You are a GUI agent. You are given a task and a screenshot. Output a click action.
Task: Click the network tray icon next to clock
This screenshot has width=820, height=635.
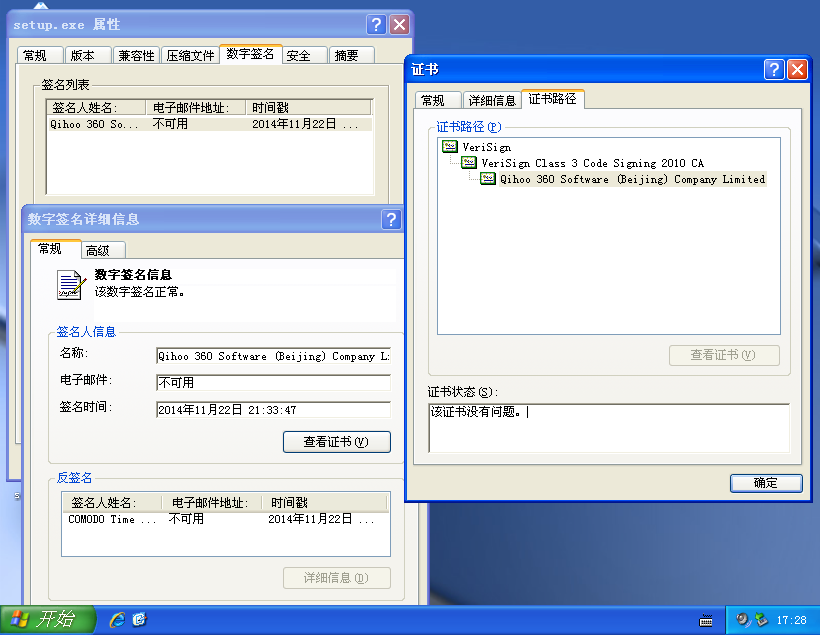coord(761,620)
